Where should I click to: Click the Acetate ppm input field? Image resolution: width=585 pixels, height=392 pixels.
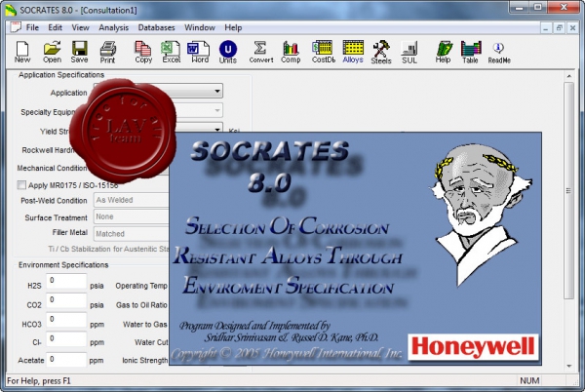coord(66,360)
